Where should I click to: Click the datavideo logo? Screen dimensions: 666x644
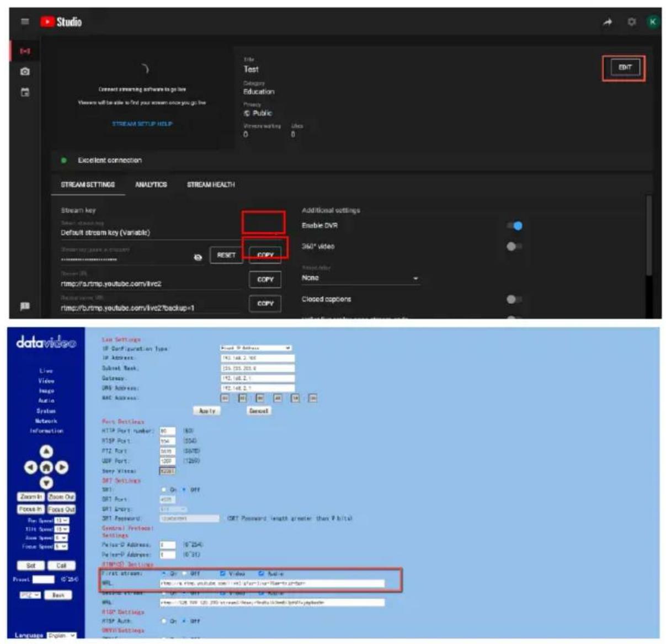(46, 343)
